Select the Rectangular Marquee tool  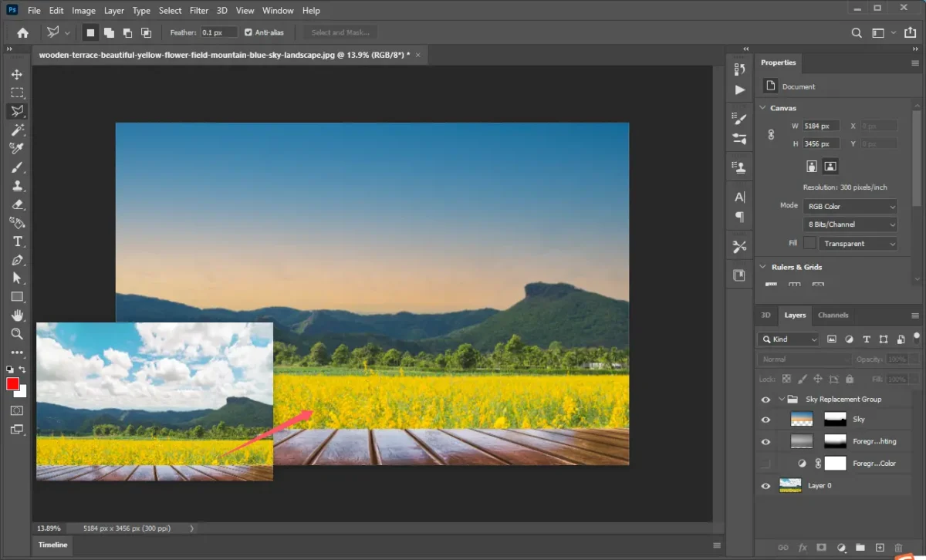pos(17,93)
